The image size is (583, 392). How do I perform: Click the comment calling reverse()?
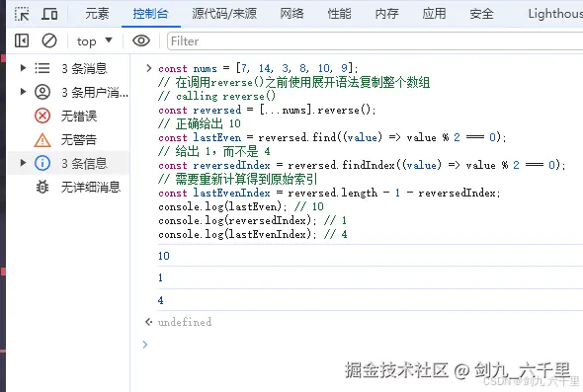217,96
